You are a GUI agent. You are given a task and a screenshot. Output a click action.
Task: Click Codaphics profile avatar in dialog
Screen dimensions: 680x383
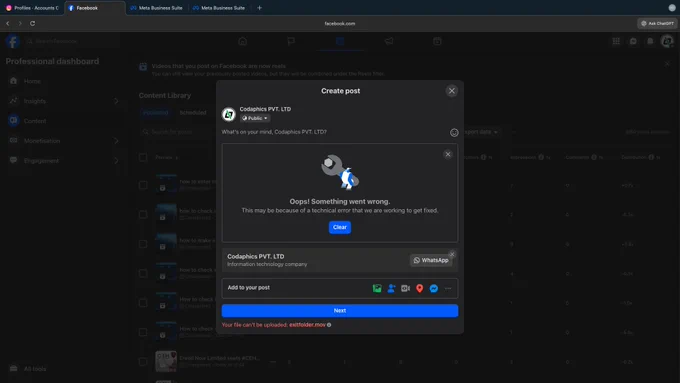tap(229, 114)
